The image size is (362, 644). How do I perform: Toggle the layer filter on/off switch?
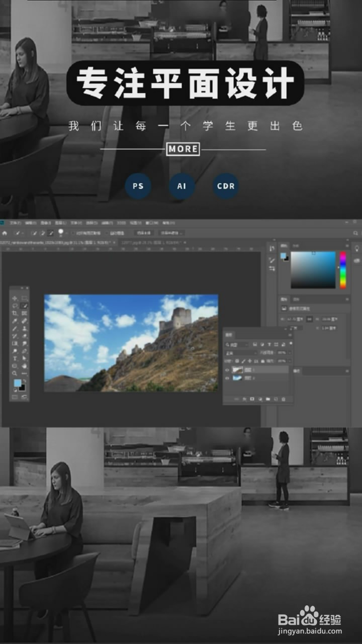click(x=291, y=343)
